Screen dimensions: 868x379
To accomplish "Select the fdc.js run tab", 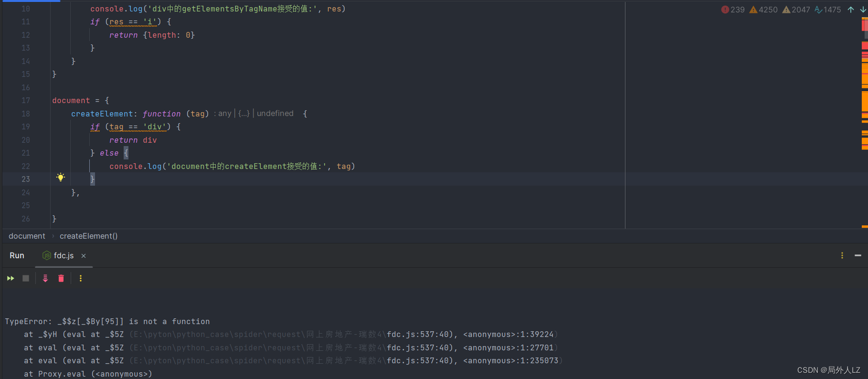I will [x=59, y=255].
